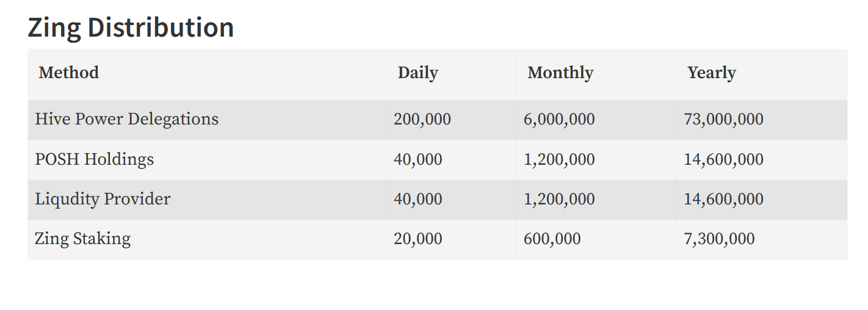Select the Daily column header
868x310 pixels.
(x=418, y=73)
